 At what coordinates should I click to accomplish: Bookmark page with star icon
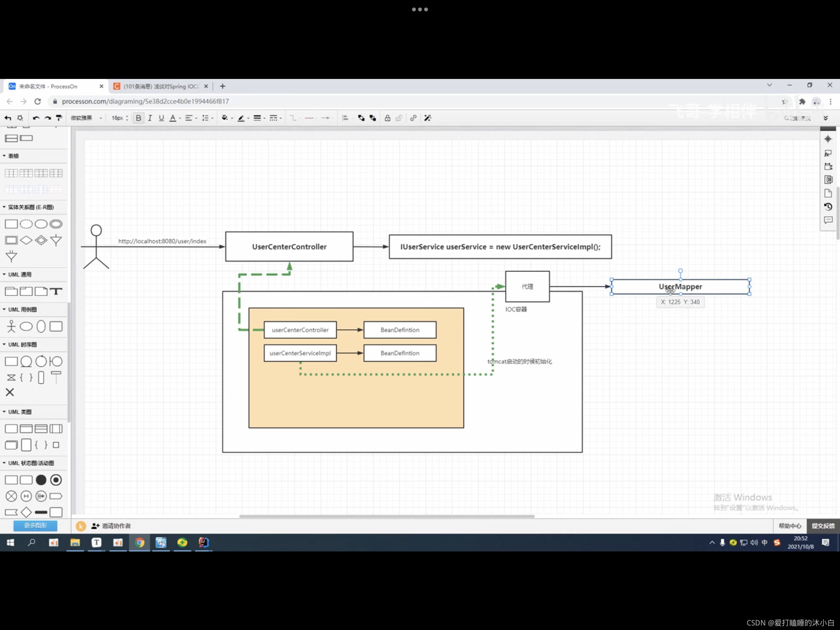click(x=784, y=101)
